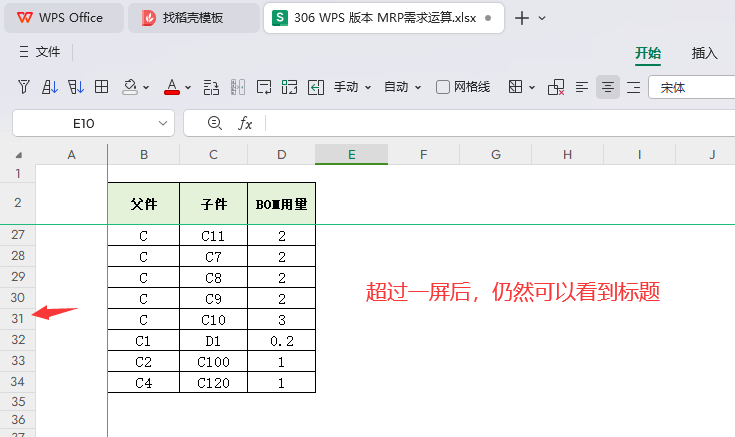This screenshot has height=437, width=735.
Task: Click the 子件 header cell
Action: point(213,203)
